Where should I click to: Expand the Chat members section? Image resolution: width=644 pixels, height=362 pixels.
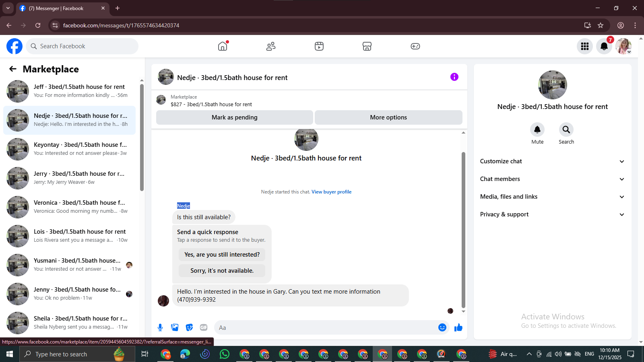point(552,179)
